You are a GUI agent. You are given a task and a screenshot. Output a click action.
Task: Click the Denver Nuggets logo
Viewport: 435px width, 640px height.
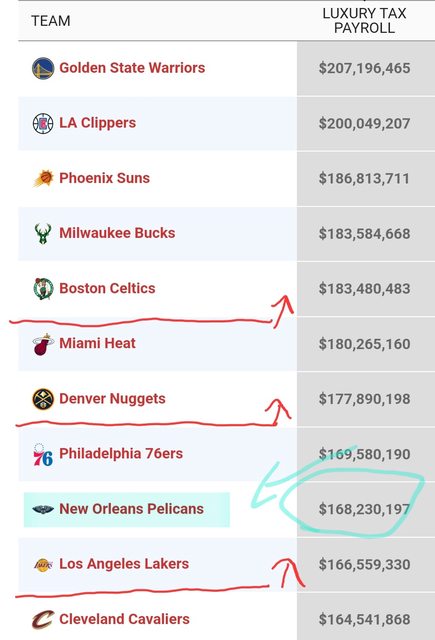[43, 399]
